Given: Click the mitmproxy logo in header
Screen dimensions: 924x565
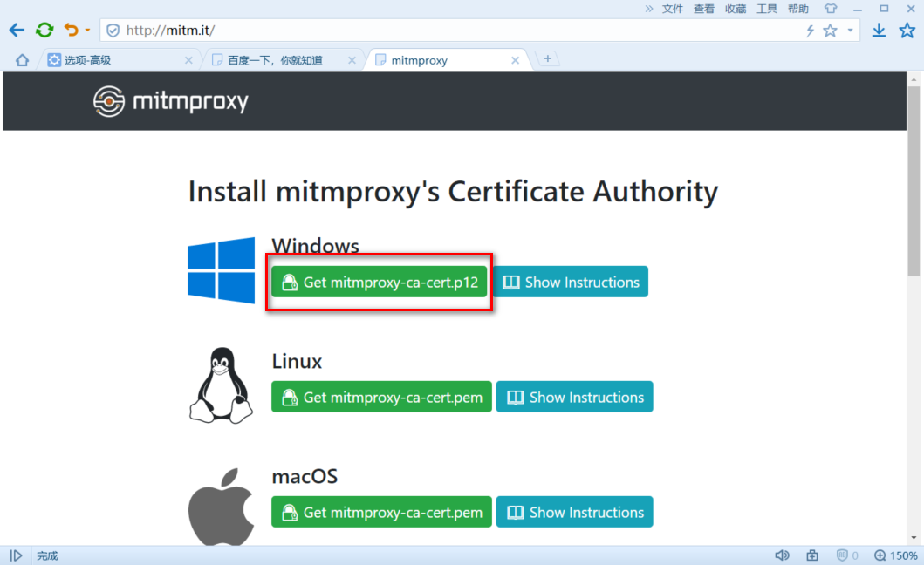Looking at the screenshot, I should 171,101.
